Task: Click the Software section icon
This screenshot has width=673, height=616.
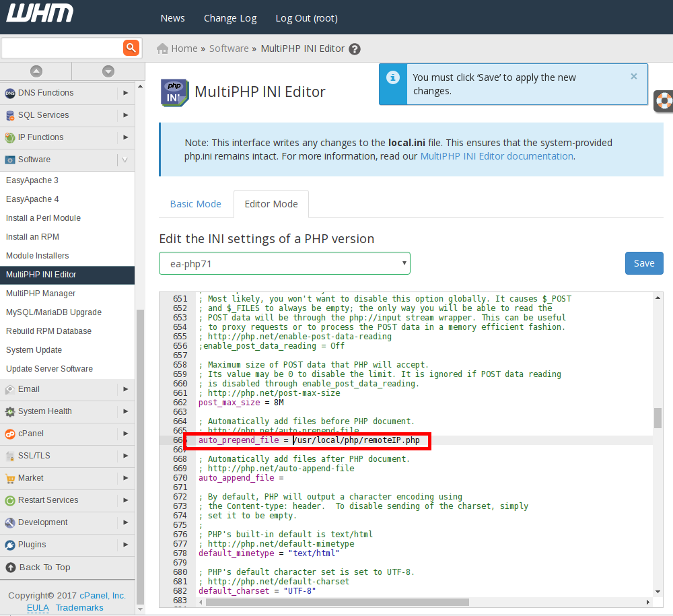Action: 10,160
